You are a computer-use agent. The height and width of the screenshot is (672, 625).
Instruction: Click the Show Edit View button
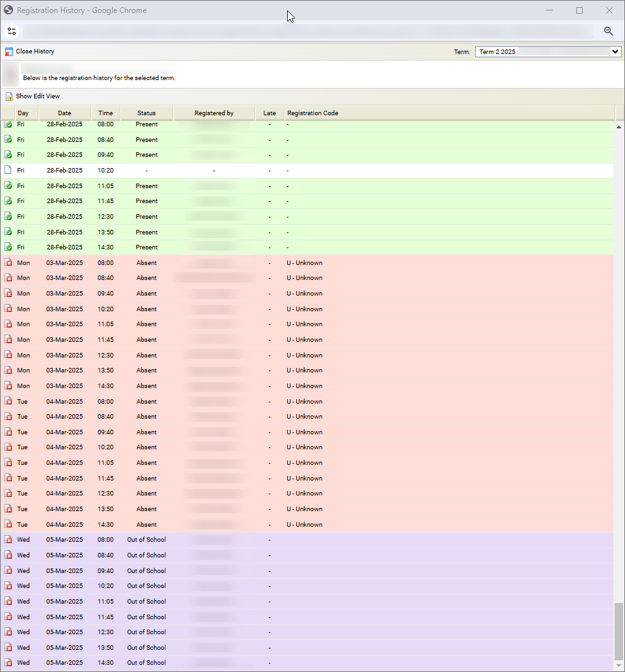[38, 96]
